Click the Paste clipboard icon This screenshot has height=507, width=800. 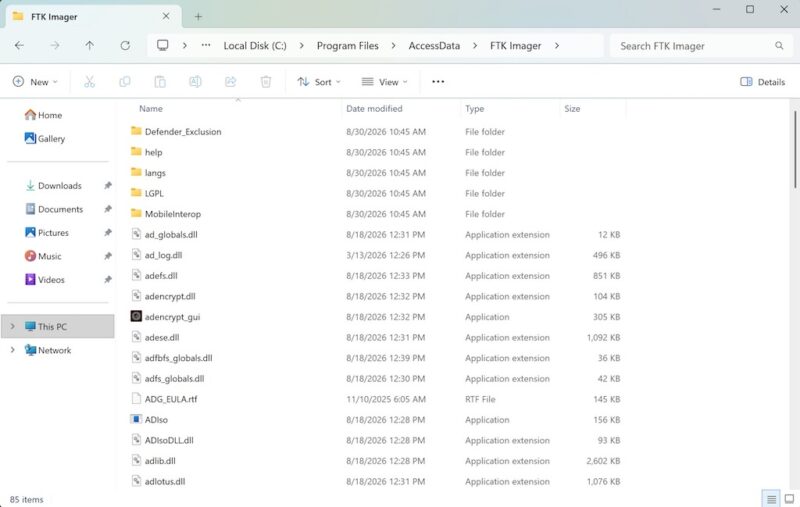(160, 82)
